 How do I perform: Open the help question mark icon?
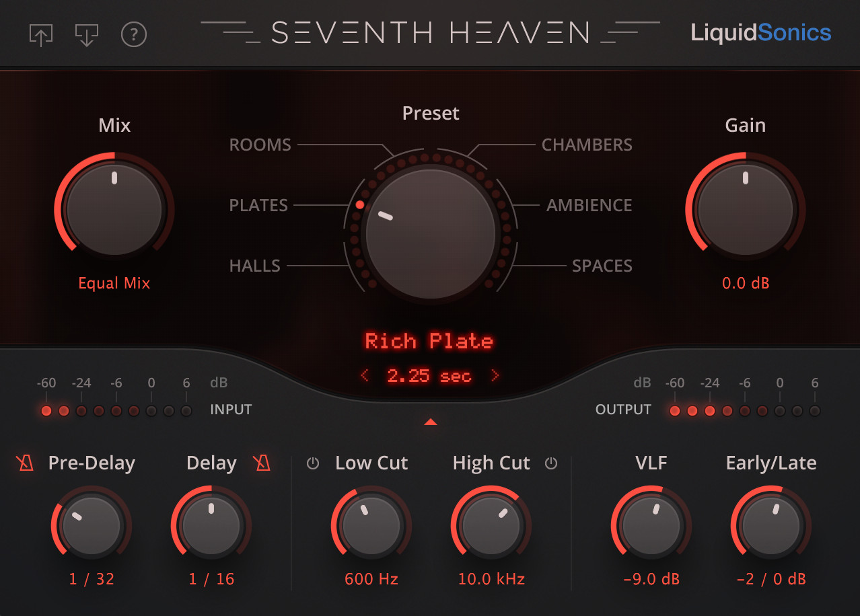click(x=134, y=34)
